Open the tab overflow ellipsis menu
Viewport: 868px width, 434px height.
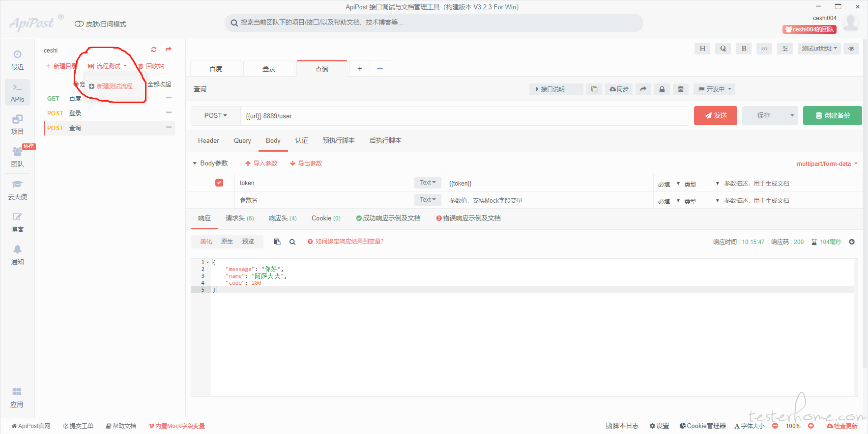[380, 69]
